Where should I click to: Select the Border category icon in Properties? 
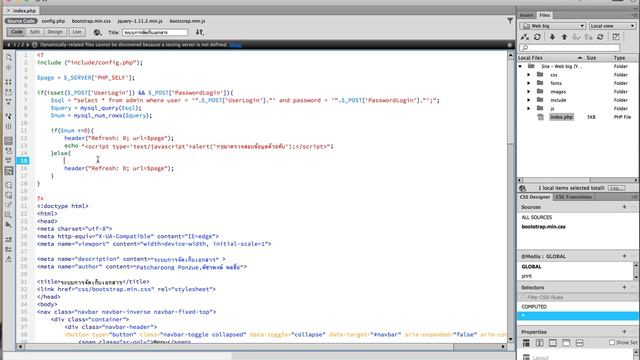point(553,343)
